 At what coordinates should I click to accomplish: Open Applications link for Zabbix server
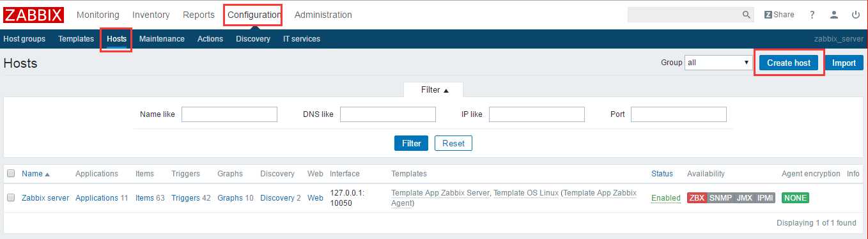click(97, 198)
